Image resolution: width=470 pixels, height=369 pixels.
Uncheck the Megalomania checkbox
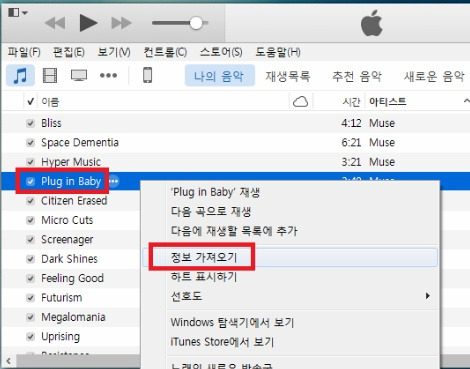30,317
